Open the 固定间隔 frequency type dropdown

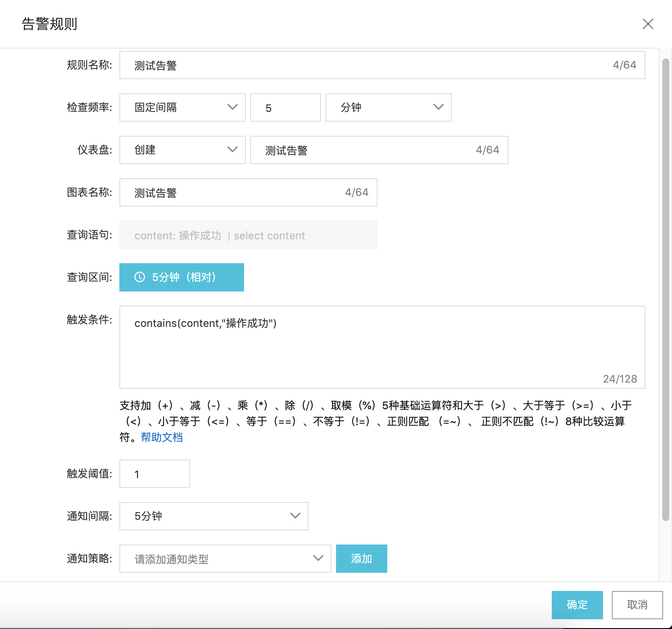182,107
